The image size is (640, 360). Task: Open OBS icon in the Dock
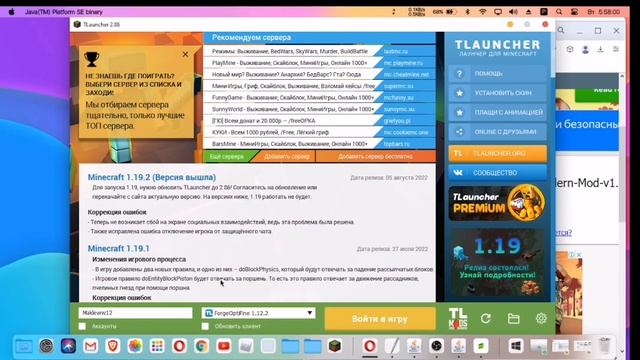pos(436,346)
